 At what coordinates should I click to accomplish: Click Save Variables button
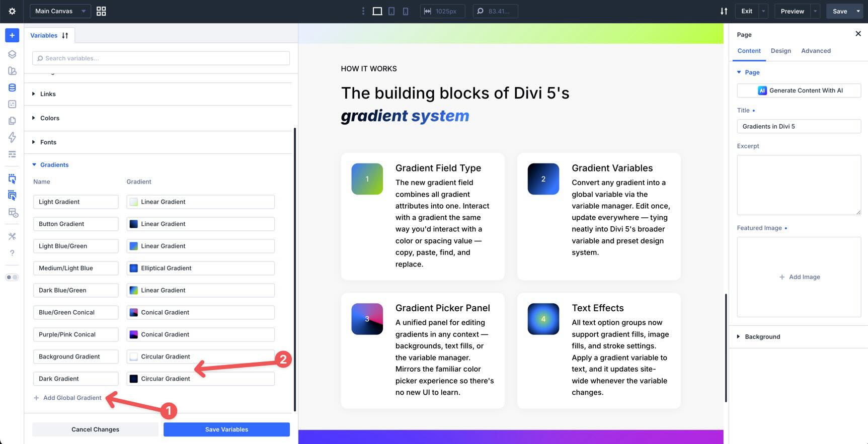pyautogui.click(x=226, y=429)
